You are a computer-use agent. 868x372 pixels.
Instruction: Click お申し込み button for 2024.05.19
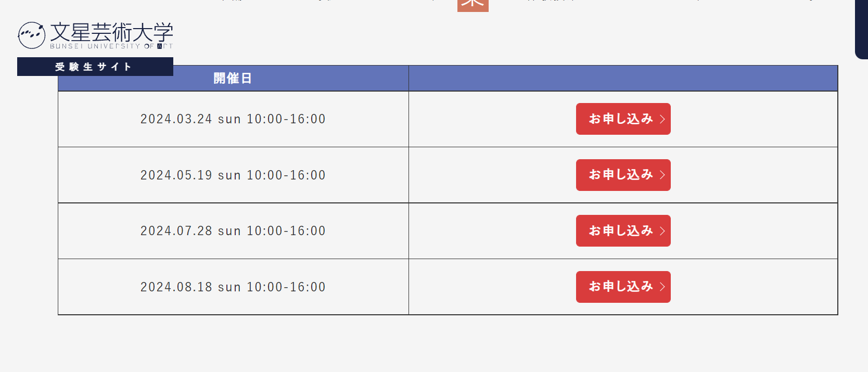point(623,175)
